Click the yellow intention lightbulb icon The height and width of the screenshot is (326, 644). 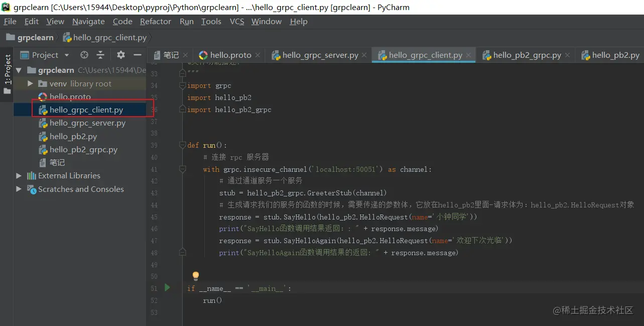[196, 276]
